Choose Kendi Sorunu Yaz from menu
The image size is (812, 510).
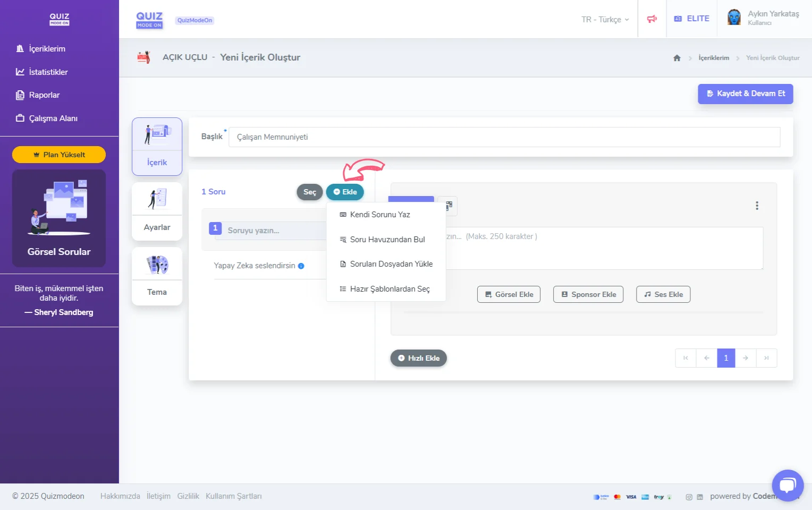379,215
